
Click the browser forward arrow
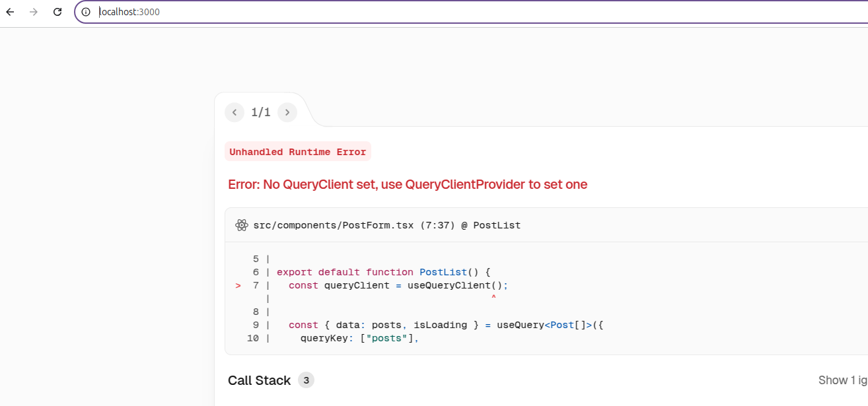point(33,11)
